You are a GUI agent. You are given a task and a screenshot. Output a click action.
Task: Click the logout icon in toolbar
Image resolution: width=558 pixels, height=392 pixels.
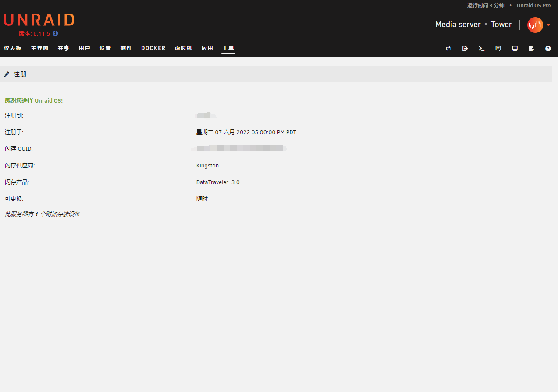click(x=465, y=49)
